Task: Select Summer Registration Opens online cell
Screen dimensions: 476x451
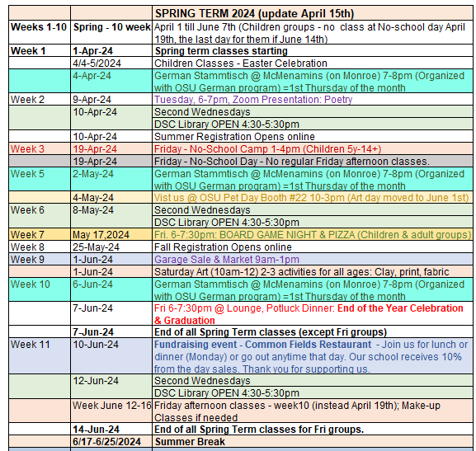Action: coord(312,137)
